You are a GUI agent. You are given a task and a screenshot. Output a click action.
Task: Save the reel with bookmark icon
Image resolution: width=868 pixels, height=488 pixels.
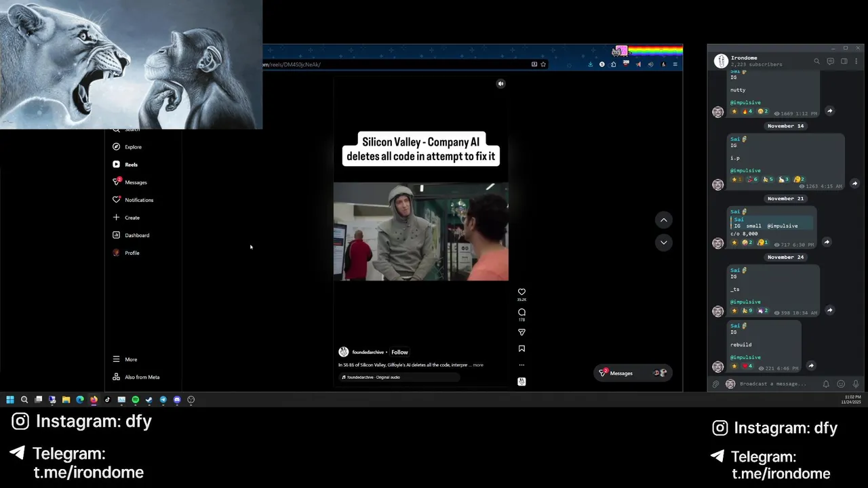pos(521,348)
